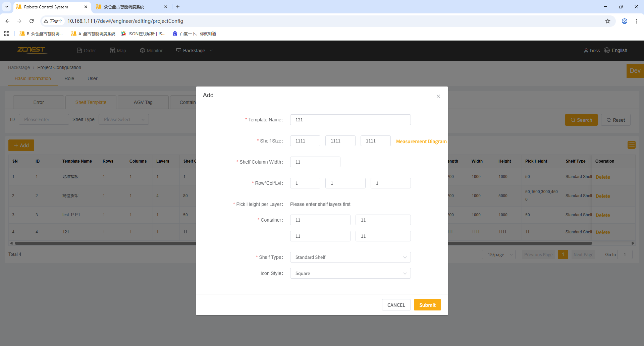Reload the page in browser
The height and width of the screenshot is (346, 644).
pyautogui.click(x=32, y=21)
